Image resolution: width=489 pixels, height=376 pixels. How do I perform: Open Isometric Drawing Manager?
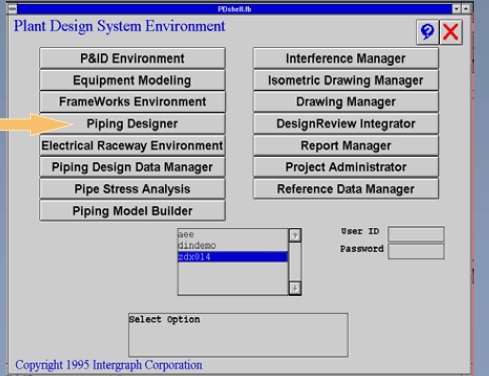(346, 80)
